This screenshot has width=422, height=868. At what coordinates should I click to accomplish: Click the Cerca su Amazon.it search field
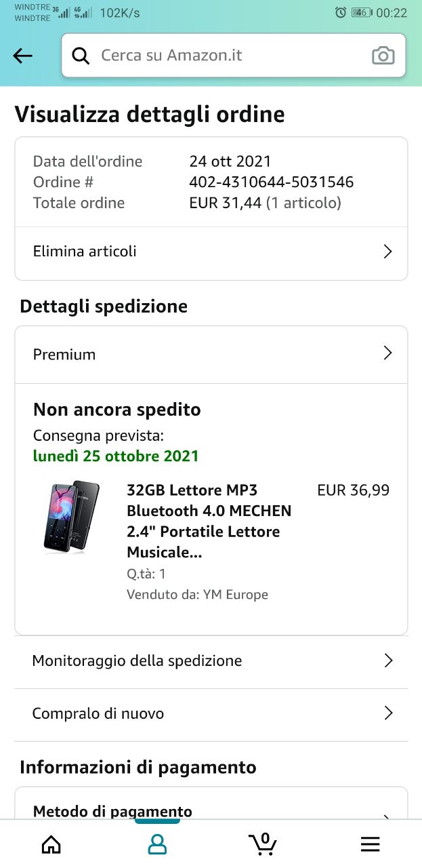click(x=224, y=56)
